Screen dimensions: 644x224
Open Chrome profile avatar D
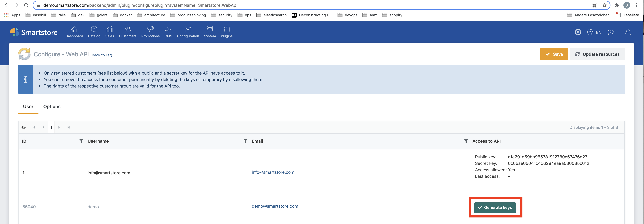pos(626,5)
